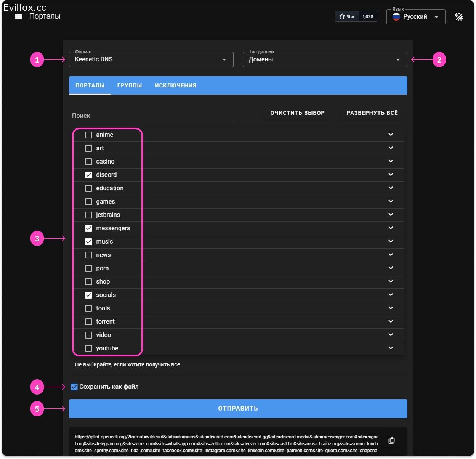Click the star count 1,028
This screenshot has height=459, width=476.
(x=368, y=17)
